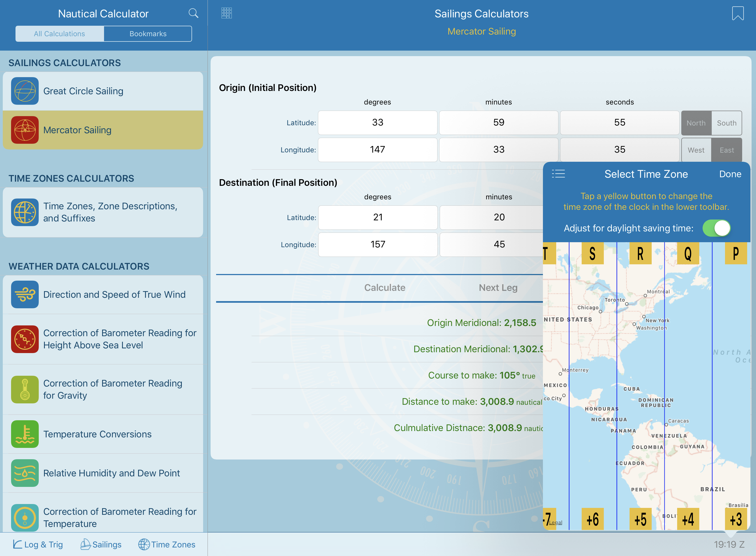Select time zone letter Q button
The width and height of the screenshot is (756, 556).
[688, 254]
